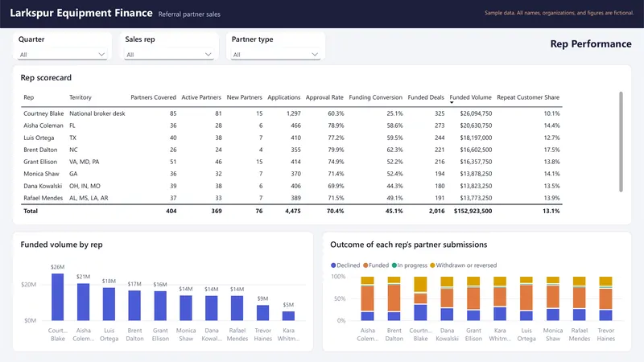The image size is (644, 362).
Task: Select Brent Dalton's $17M bar
Action: 134,306
